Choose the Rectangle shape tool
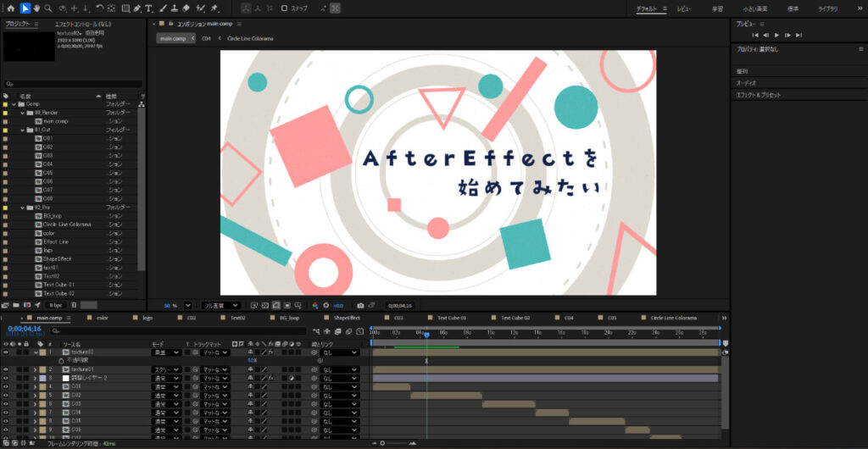Screen dimensions: 868x449 pyautogui.click(x=125, y=8)
